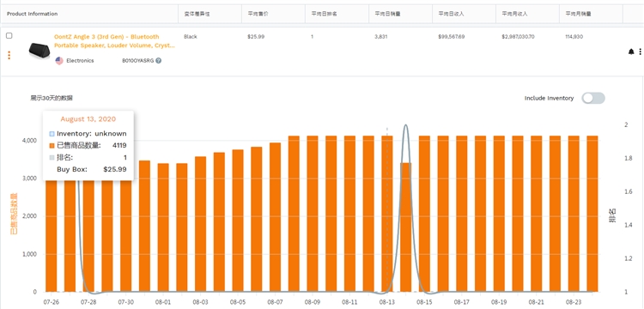
Task: Click the grey rank legend square
Action: 52,158
